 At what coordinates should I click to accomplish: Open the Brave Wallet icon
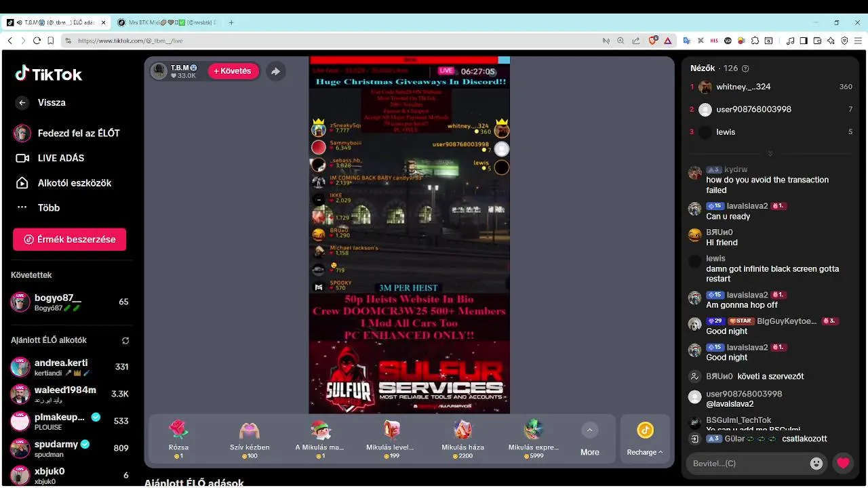tap(817, 41)
